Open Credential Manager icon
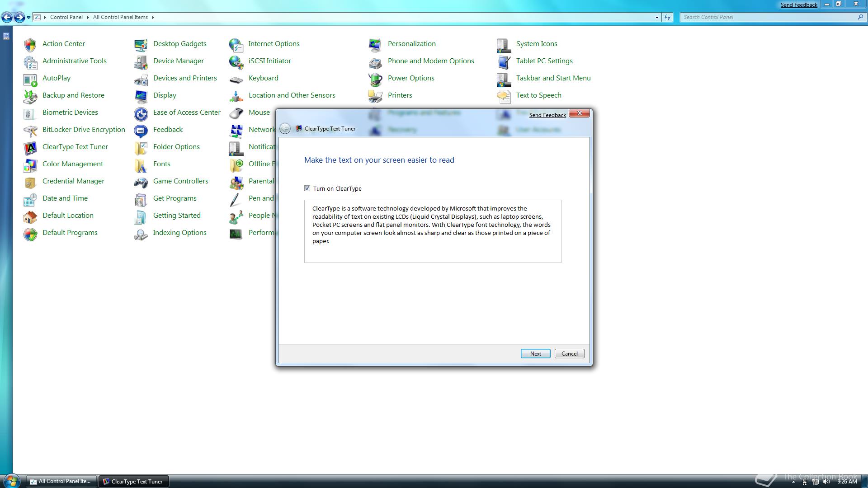The image size is (868, 488). pyautogui.click(x=30, y=182)
